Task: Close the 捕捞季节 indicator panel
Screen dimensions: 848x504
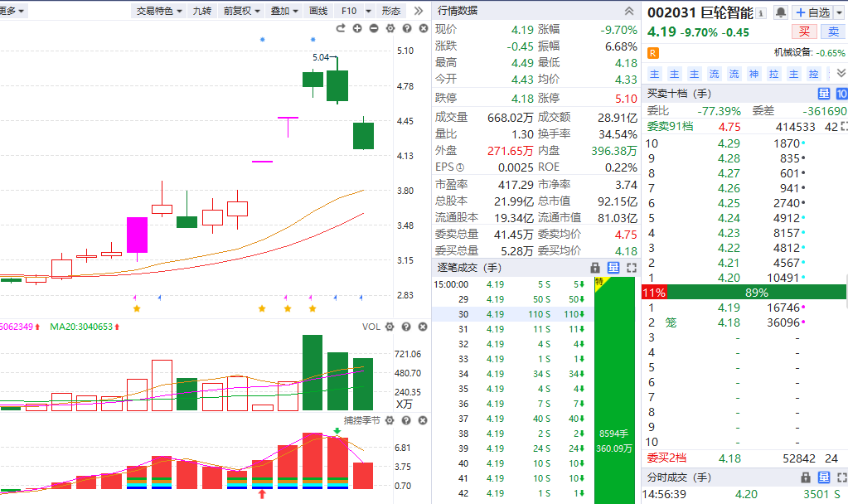Action: (422, 420)
